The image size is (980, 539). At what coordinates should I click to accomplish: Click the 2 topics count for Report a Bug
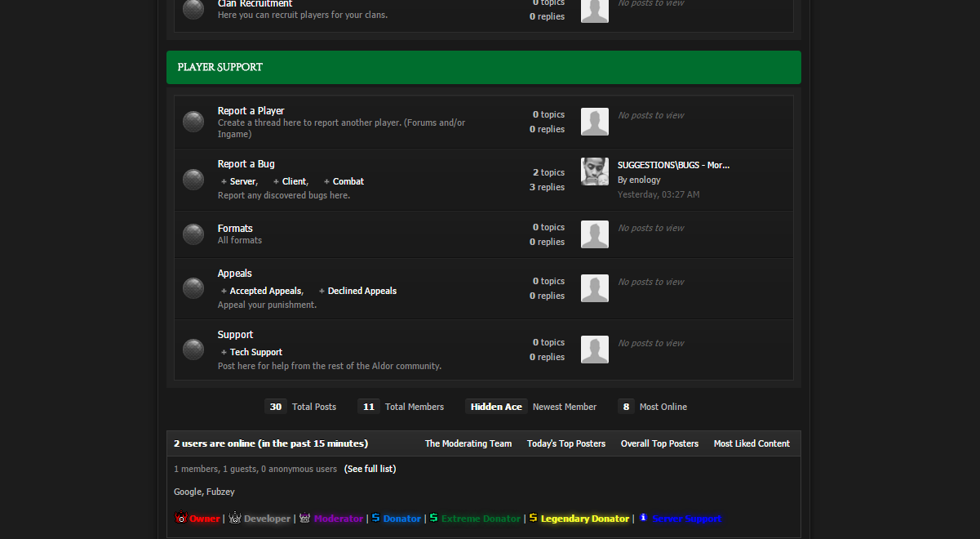click(548, 172)
